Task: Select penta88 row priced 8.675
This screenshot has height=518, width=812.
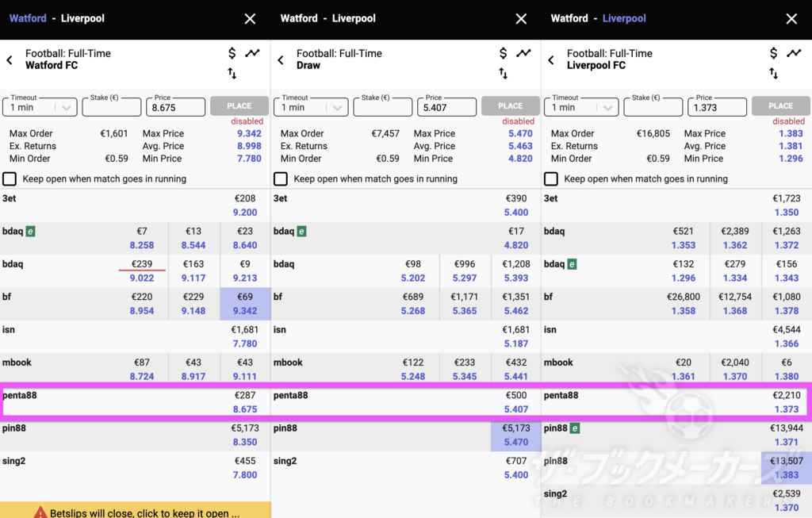Action: (x=135, y=402)
